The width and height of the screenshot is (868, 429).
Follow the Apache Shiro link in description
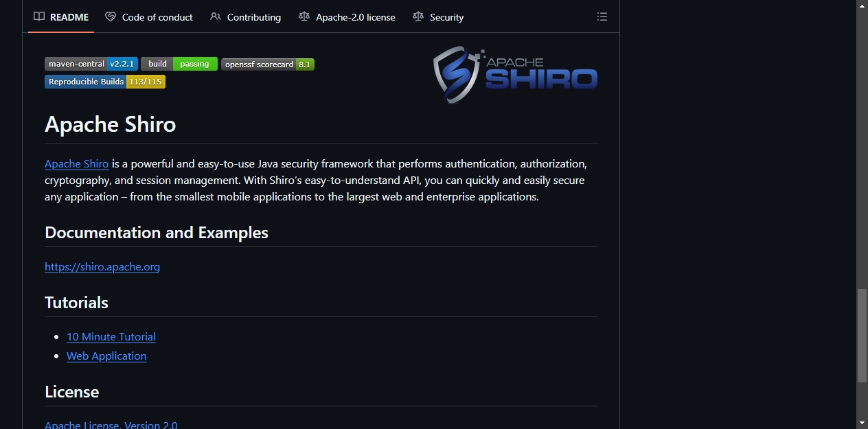tap(76, 163)
